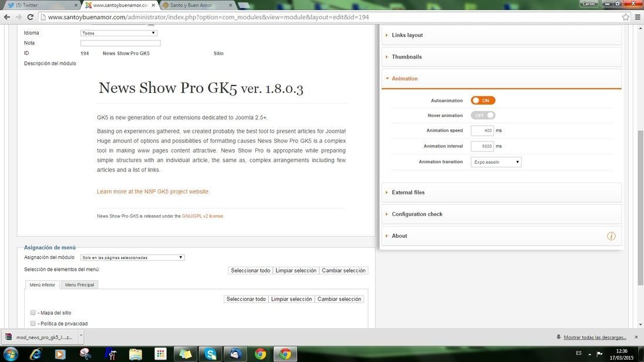
Task: Switch to the active Chrome taskbar window
Action: click(285, 354)
